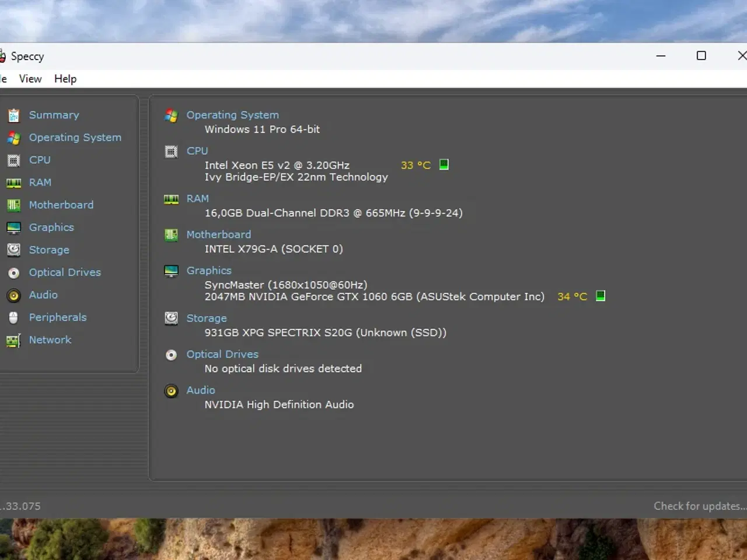Click the Graphics heading link in summary
Viewport: 747px width, 560px height.
click(209, 271)
